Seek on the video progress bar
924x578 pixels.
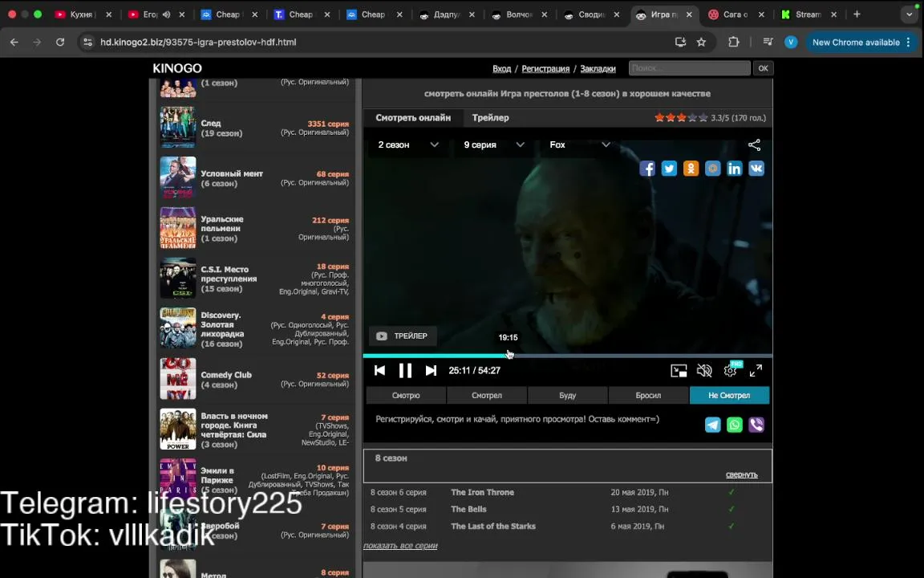(568, 356)
